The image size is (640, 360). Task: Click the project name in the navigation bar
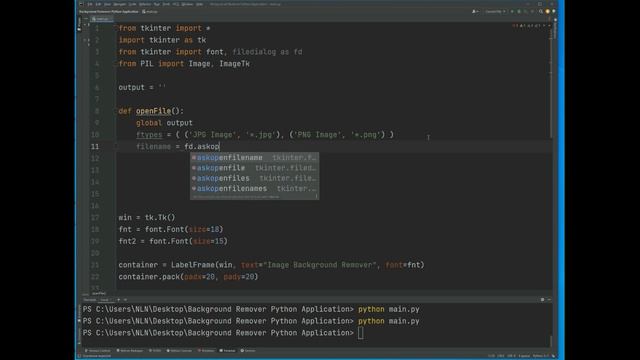109,11
